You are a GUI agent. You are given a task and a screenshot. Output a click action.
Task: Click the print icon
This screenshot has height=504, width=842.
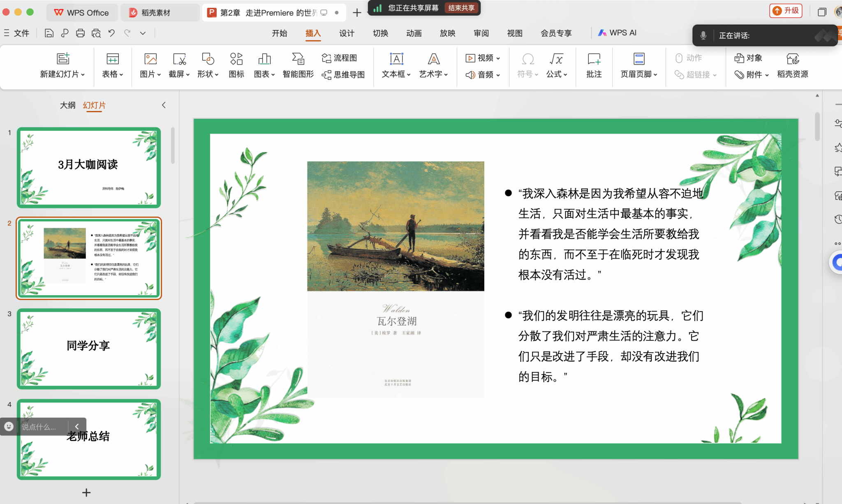(80, 33)
